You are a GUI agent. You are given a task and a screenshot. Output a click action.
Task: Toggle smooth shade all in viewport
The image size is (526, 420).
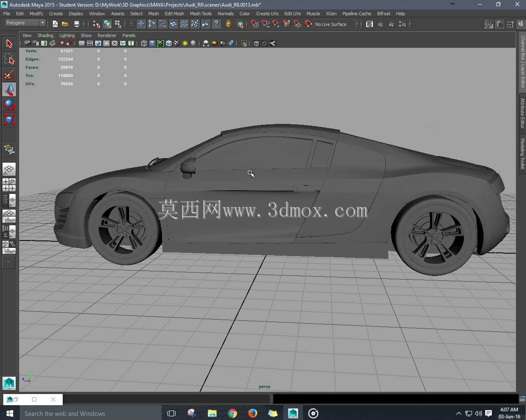click(152, 43)
